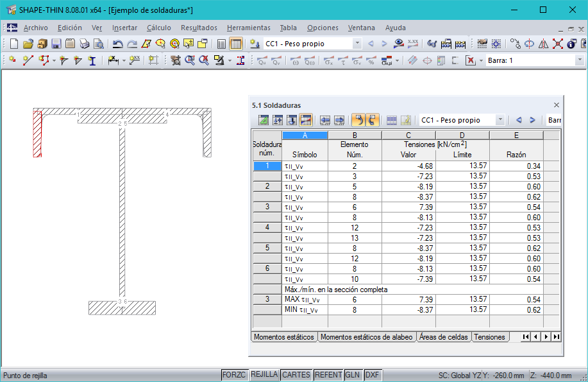
Task: Toggle CARTES in the status bar
Action: (x=296, y=374)
